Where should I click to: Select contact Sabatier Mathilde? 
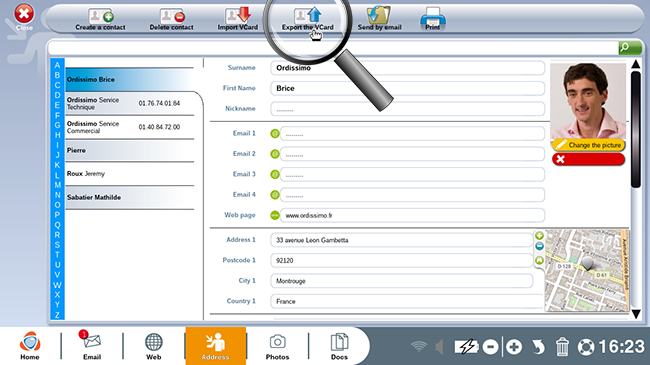point(129,197)
